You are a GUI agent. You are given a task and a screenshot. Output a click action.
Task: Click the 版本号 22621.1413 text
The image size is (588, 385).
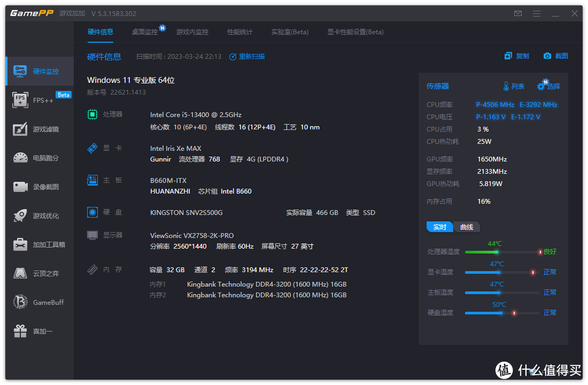(117, 93)
